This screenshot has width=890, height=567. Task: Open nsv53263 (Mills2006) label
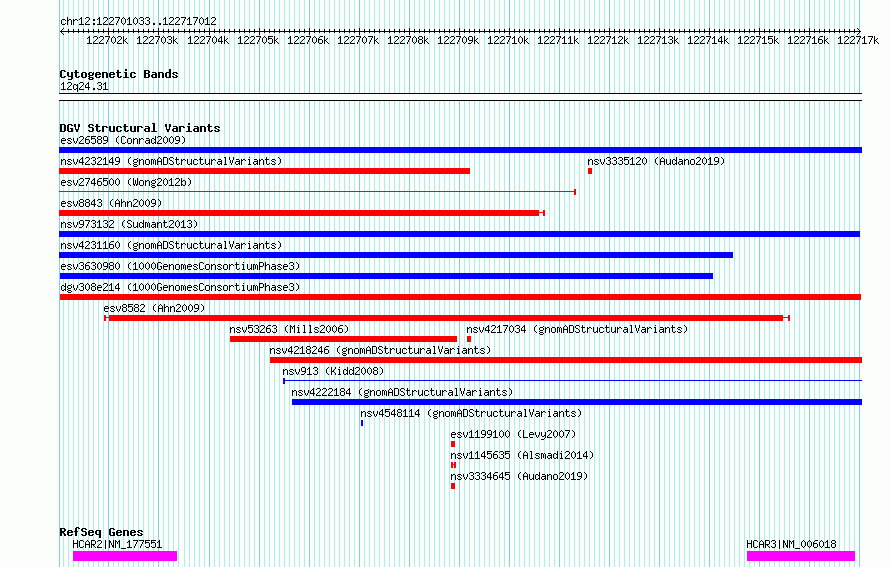[289, 329]
